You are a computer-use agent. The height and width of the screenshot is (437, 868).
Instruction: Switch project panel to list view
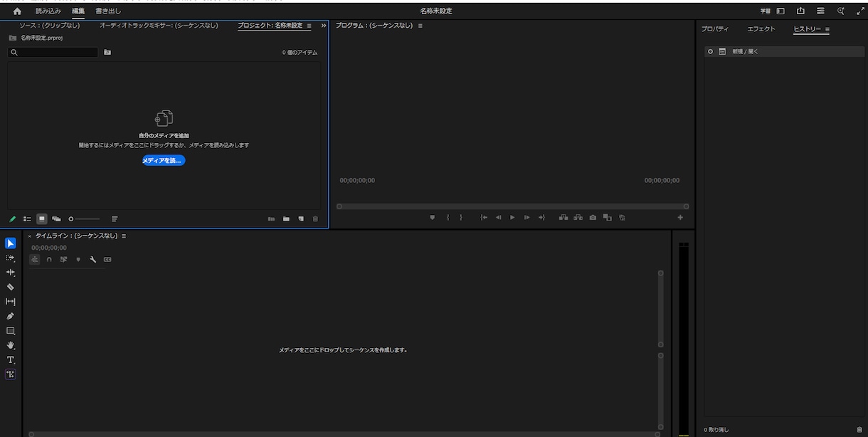click(27, 219)
